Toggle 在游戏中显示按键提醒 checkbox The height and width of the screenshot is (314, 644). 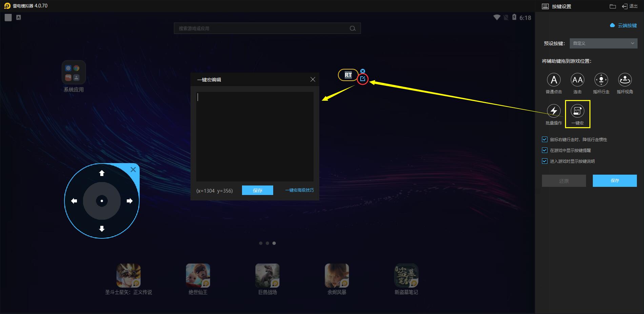point(545,150)
